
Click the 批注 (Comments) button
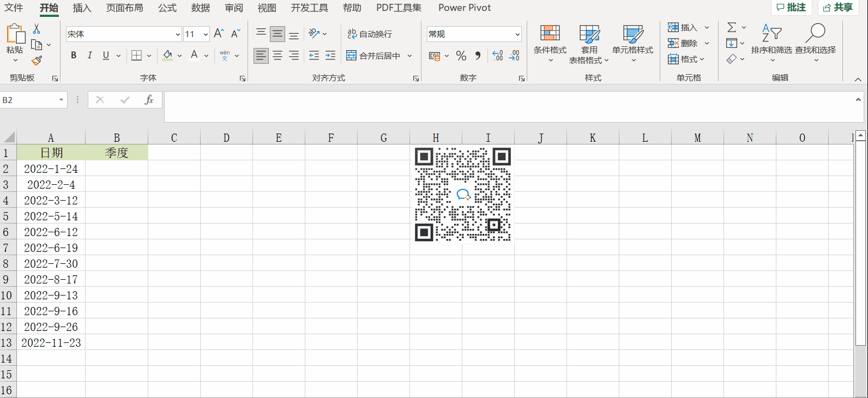(791, 8)
